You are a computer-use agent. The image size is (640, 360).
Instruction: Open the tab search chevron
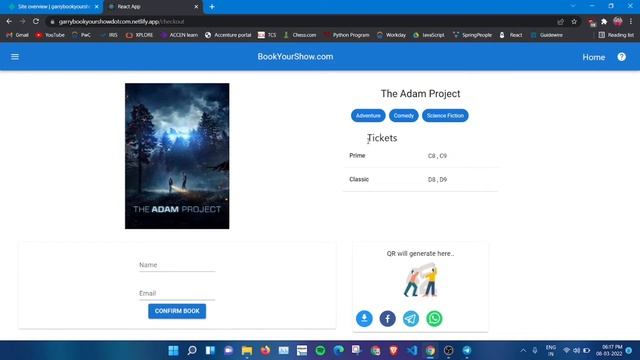[x=573, y=6]
